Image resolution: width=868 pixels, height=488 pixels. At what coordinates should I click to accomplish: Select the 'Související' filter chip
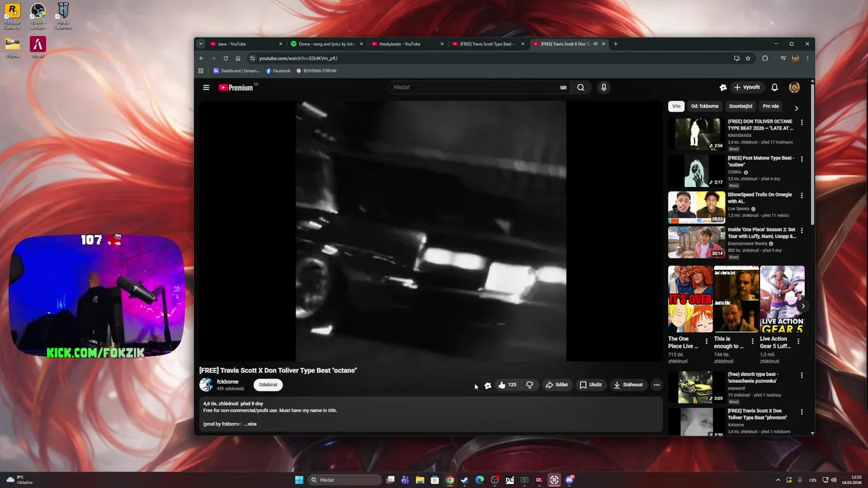pos(741,106)
